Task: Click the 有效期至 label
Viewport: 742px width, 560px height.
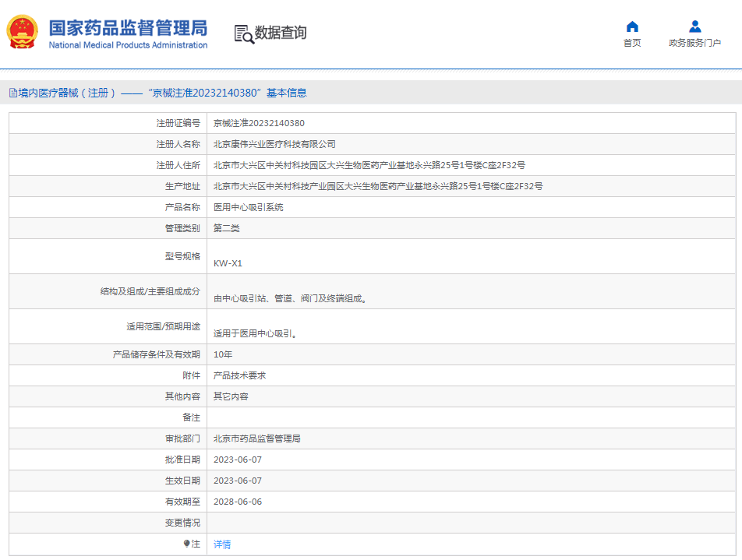Action: coord(182,502)
